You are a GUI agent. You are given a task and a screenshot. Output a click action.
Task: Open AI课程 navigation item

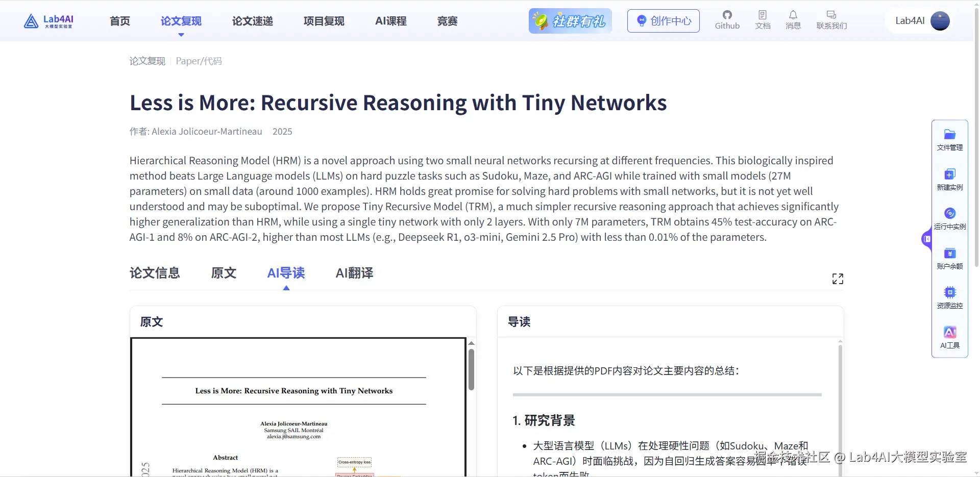[x=391, y=21]
